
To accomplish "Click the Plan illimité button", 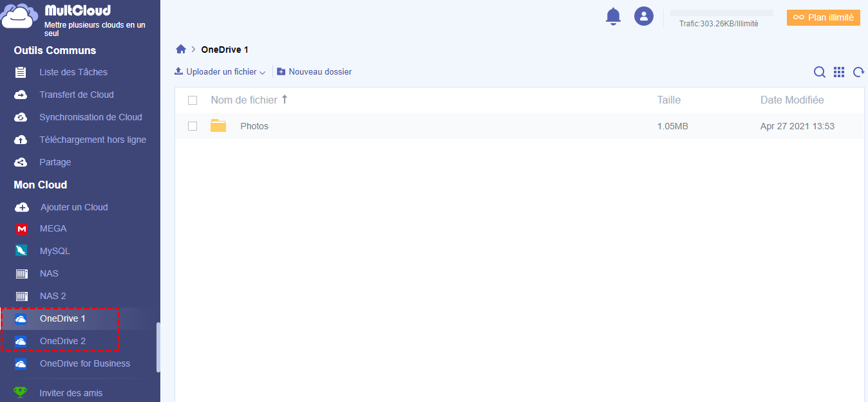I will tap(824, 17).
